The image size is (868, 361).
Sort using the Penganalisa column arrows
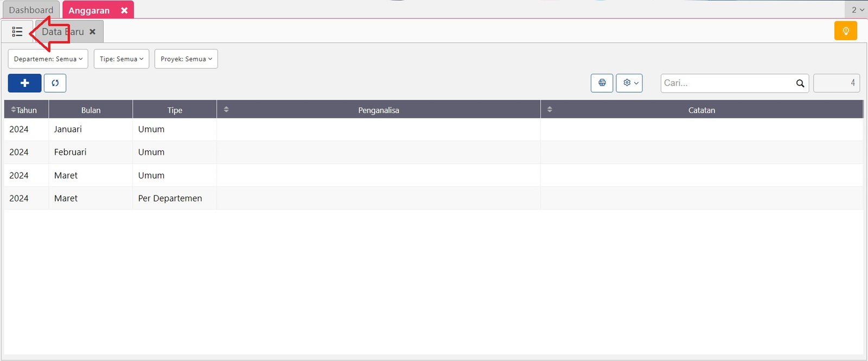(226, 110)
